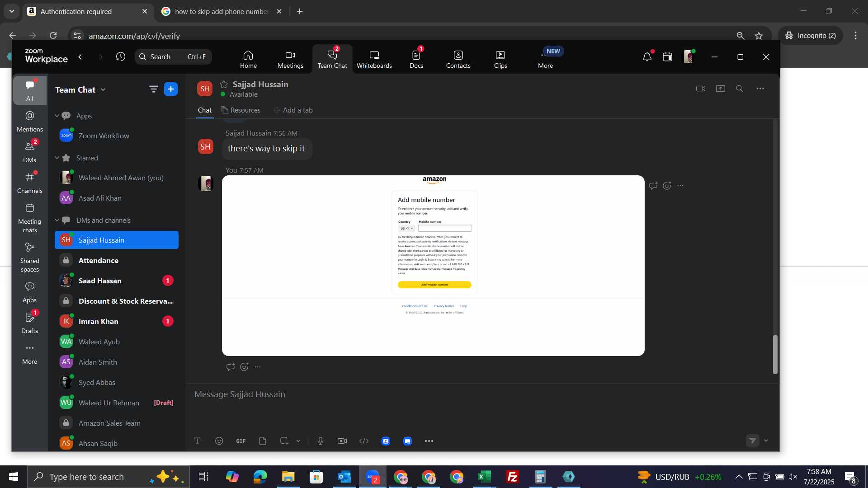
Task: Open the emoji picker
Action: point(219,441)
